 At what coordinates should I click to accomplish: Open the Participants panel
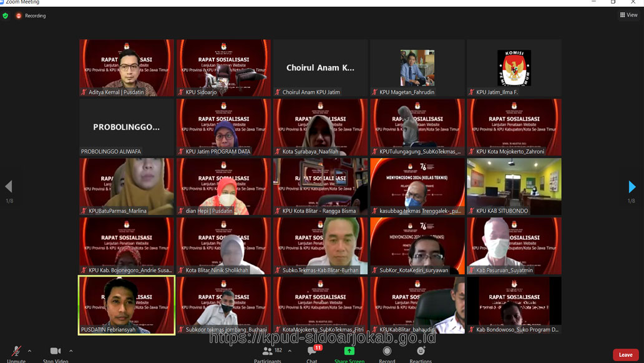[x=268, y=352]
